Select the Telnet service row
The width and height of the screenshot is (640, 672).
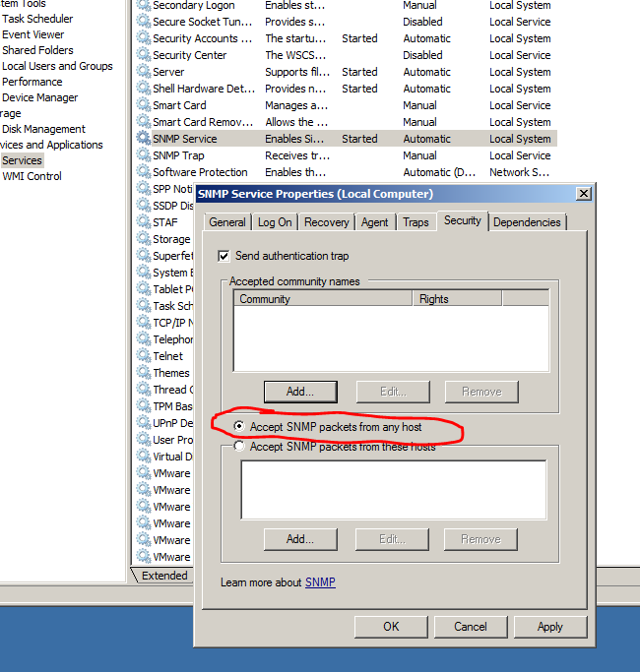click(x=164, y=356)
